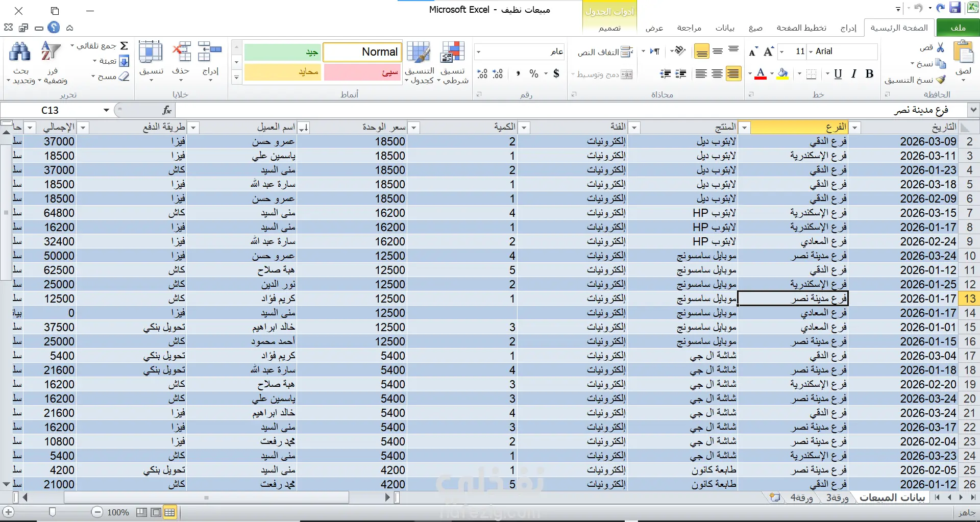This screenshot has width=980, height=522.
Task: Open the cell borders icon
Action: click(811, 74)
